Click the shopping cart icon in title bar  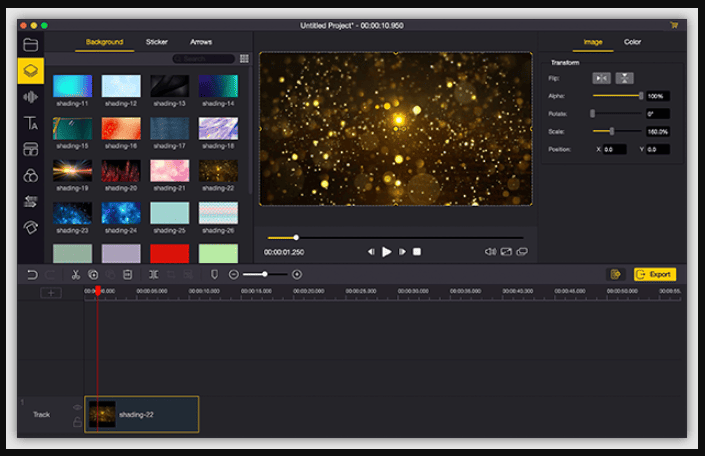tap(674, 25)
